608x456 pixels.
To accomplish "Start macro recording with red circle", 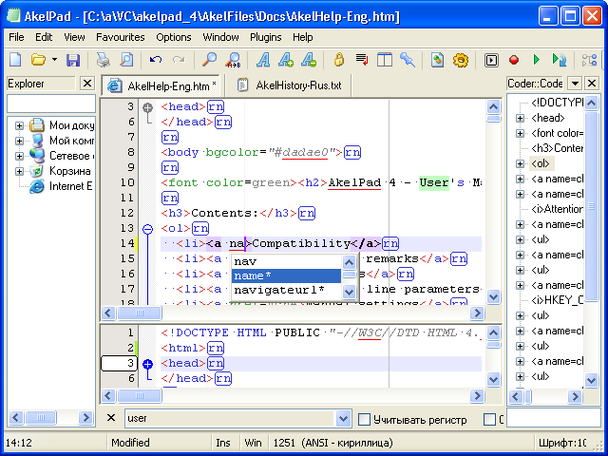I will point(514,60).
